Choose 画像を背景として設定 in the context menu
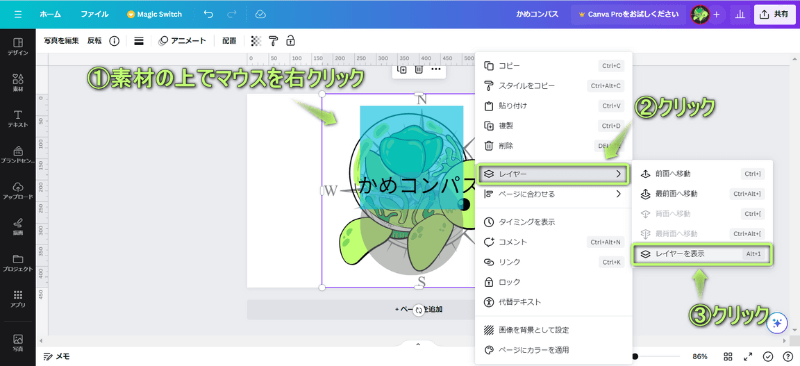The height and width of the screenshot is (366, 800). click(554, 330)
